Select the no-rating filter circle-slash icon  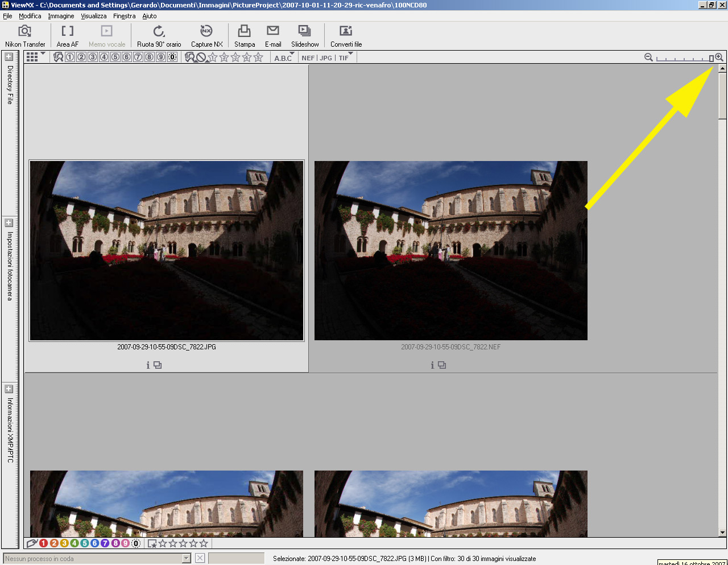tap(201, 57)
